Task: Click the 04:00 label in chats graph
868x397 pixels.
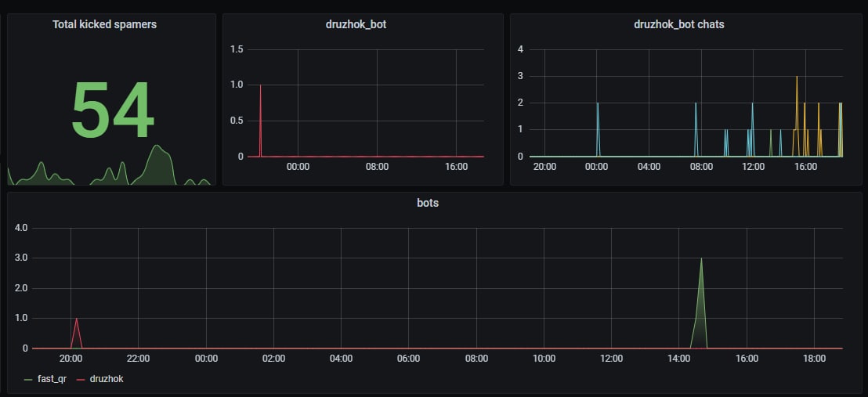Action: pos(649,166)
